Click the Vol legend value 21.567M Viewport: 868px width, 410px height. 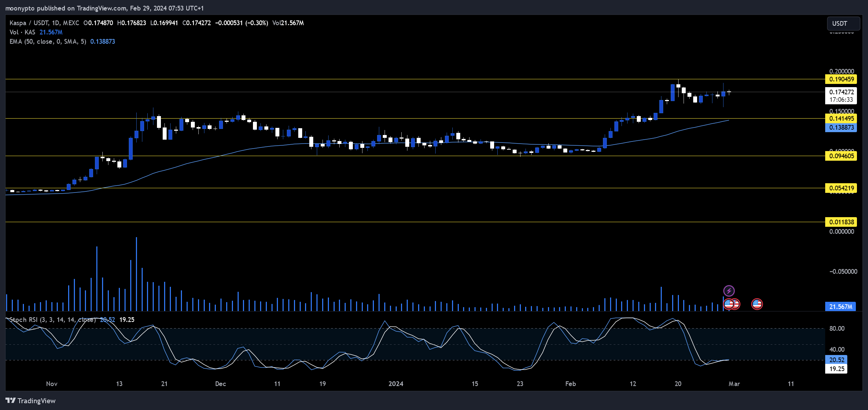click(x=51, y=32)
